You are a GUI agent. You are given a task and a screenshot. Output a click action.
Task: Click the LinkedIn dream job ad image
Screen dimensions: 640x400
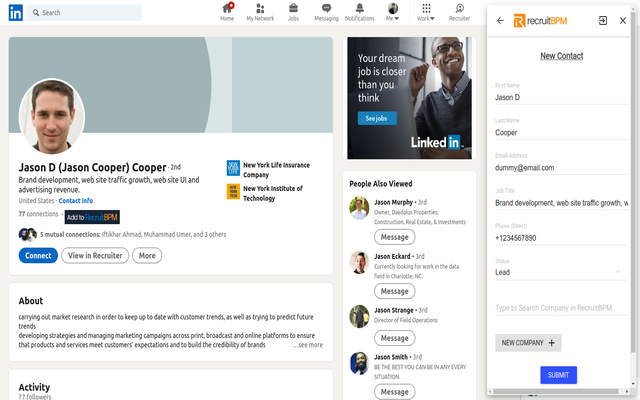pos(409,98)
